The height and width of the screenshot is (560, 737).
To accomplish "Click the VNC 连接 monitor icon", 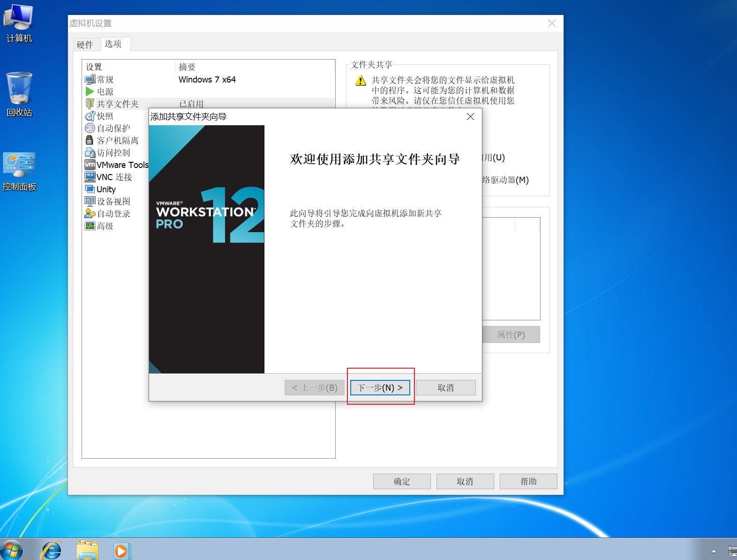I will tap(90, 177).
